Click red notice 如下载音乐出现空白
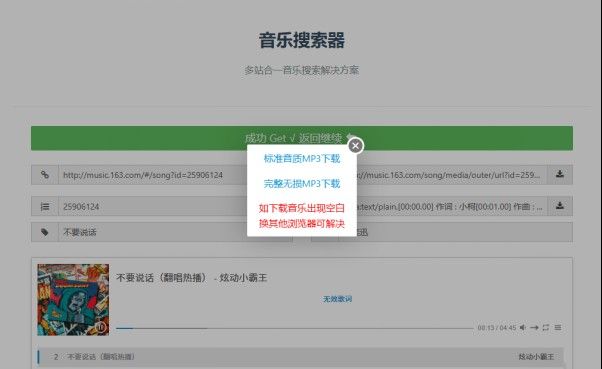 302,208
